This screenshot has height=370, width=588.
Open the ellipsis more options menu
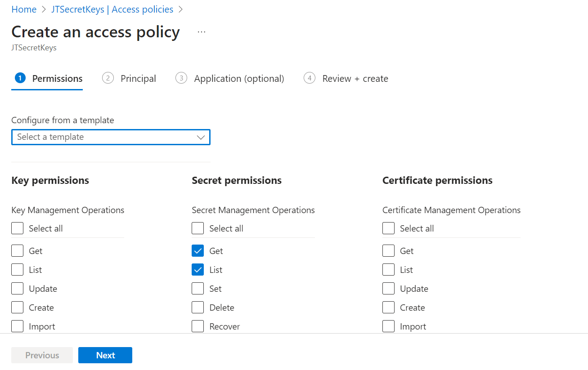(201, 32)
